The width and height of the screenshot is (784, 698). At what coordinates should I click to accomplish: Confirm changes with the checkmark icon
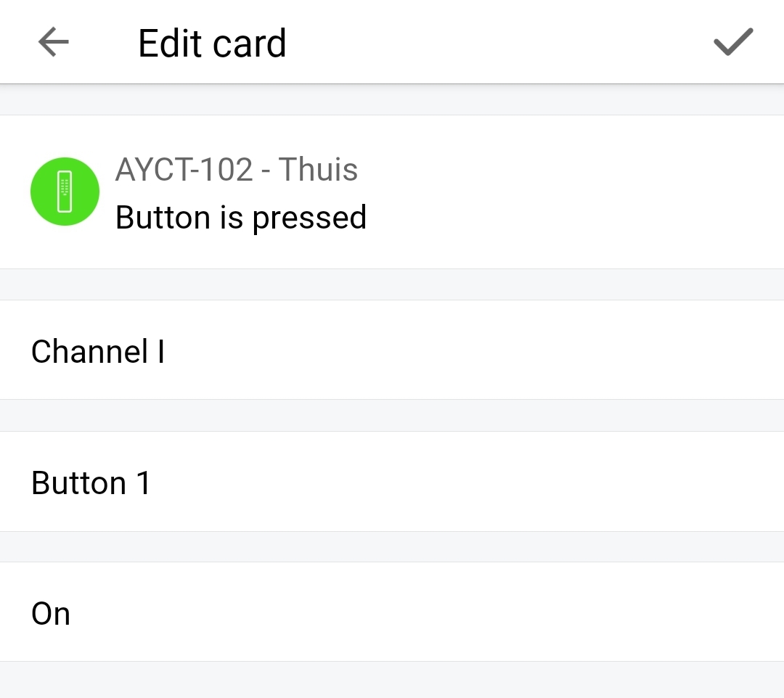click(x=733, y=43)
